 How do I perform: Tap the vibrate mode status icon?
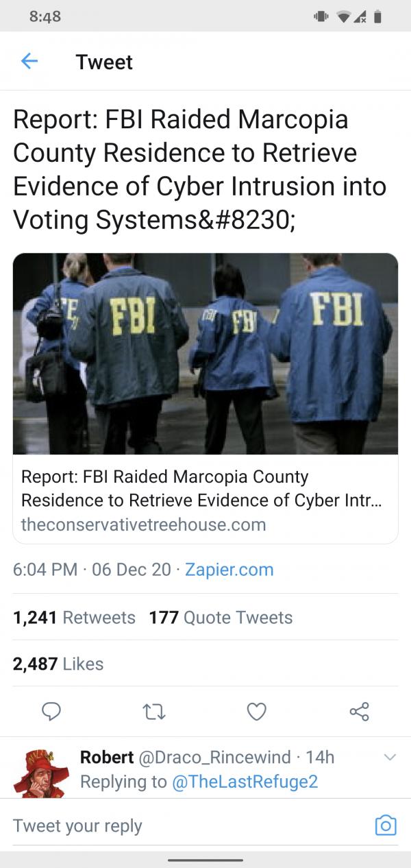(x=320, y=16)
